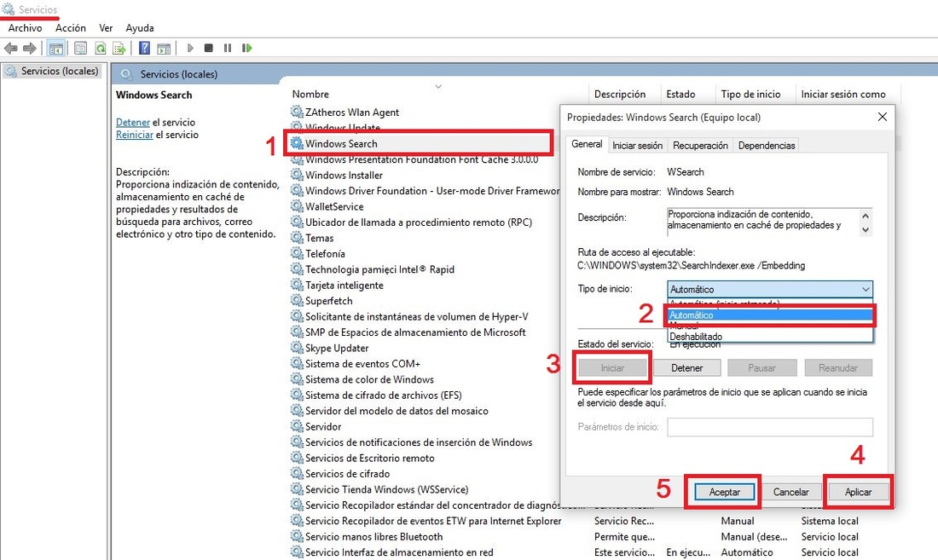Choose Deshabilitado from the startup type list

click(770, 337)
